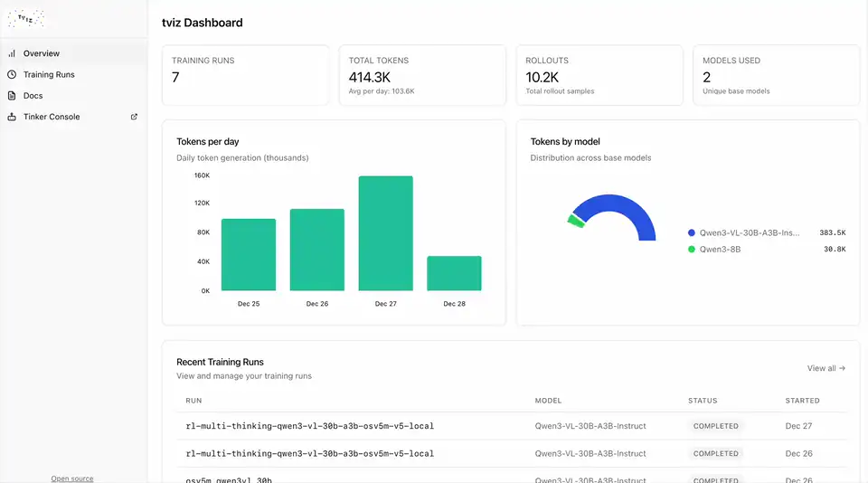The image size is (868, 483).
Task: Select the Overview sidebar item
Action: point(74,53)
